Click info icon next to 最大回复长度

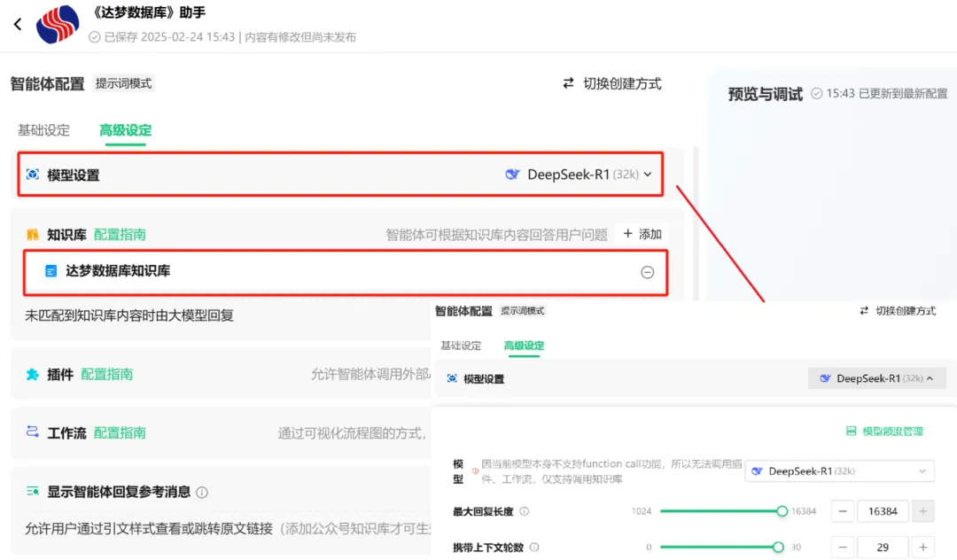pos(525,511)
